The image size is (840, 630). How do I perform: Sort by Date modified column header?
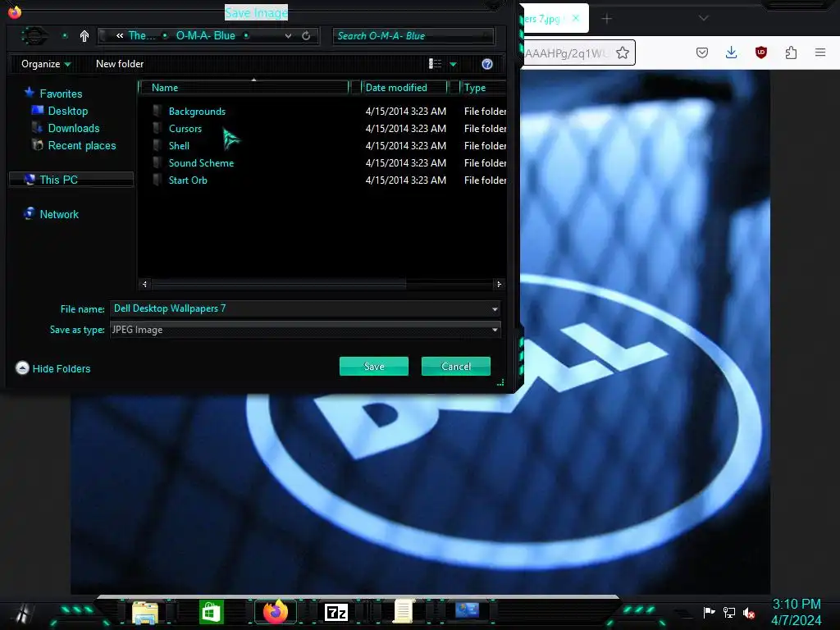coord(404,88)
